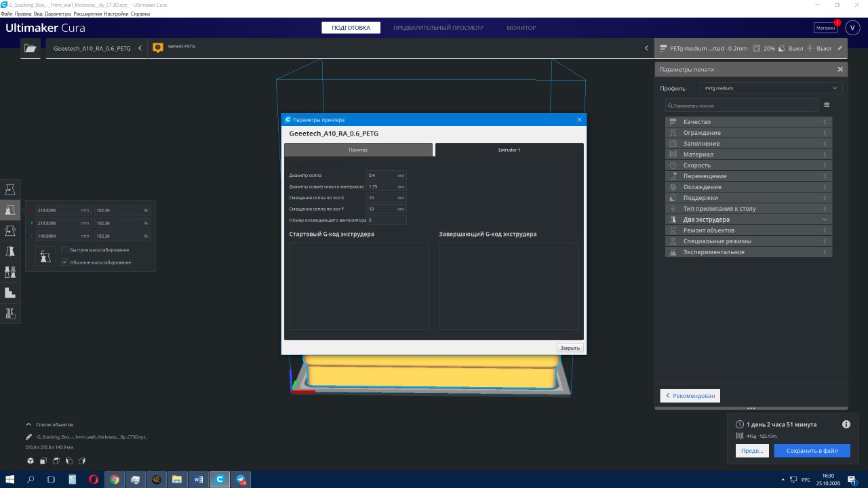The height and width of the screenshot is (488, 868).
Task: Click the Предв... preview button
Action: click(752, 451)
